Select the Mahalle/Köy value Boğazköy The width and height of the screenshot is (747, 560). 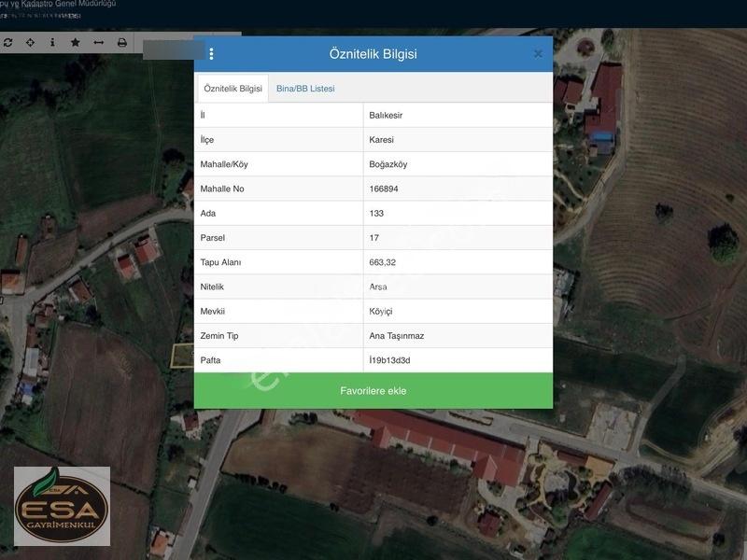point(388,165)
